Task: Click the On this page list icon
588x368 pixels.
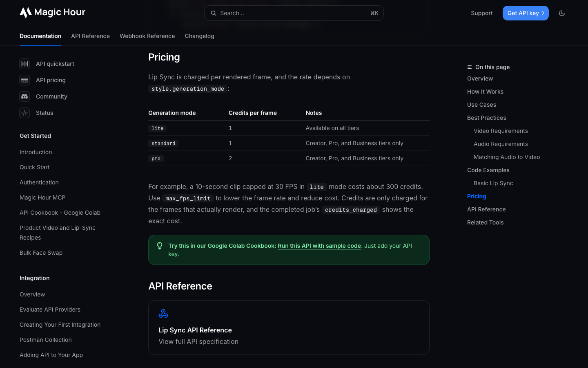Action: (470, 67)
